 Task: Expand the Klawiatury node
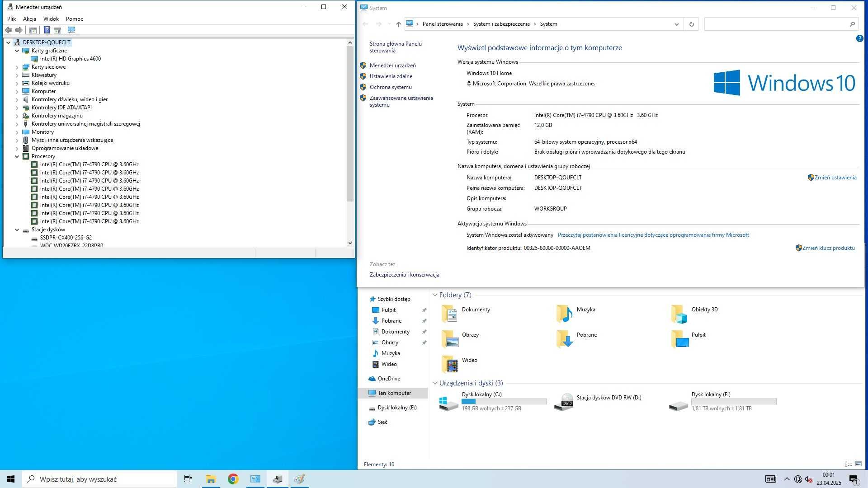pos(17,75)
